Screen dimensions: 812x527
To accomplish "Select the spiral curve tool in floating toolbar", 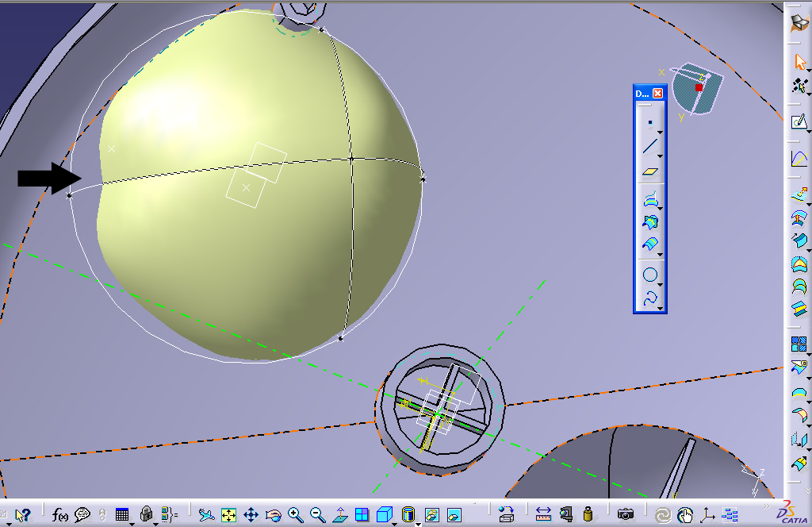I will pyautogui.click(x=650, y=298).
